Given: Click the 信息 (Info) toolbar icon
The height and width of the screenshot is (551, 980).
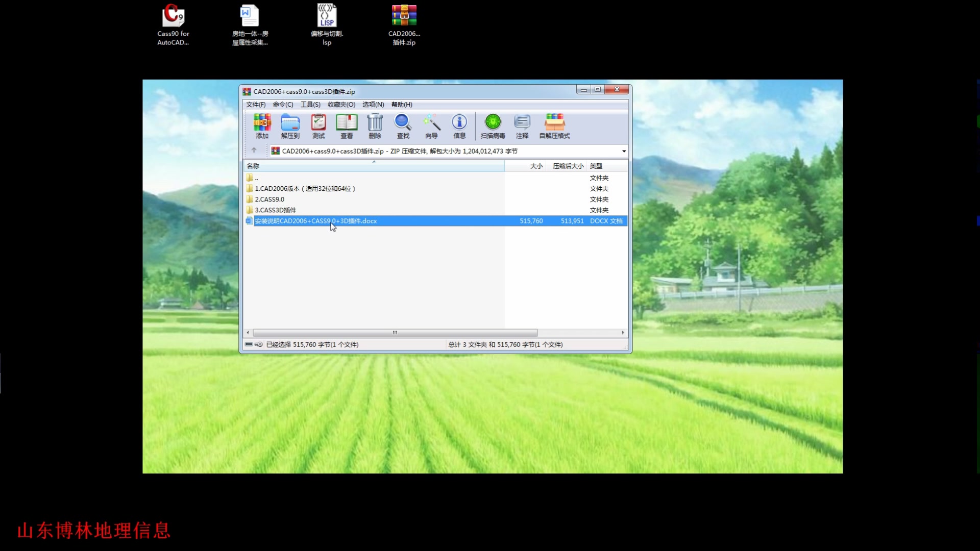Looking at the screenshot, I should 459,126.
